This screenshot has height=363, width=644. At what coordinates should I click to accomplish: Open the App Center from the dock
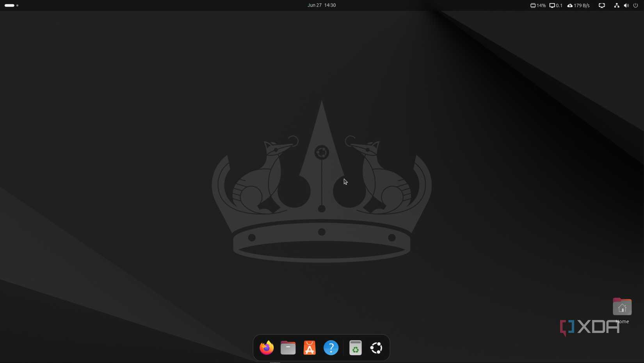[x=310, y=348]
